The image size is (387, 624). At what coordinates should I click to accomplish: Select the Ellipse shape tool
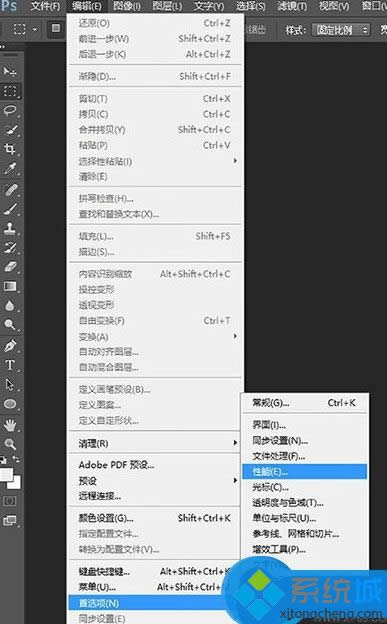[x=10, y=404]
